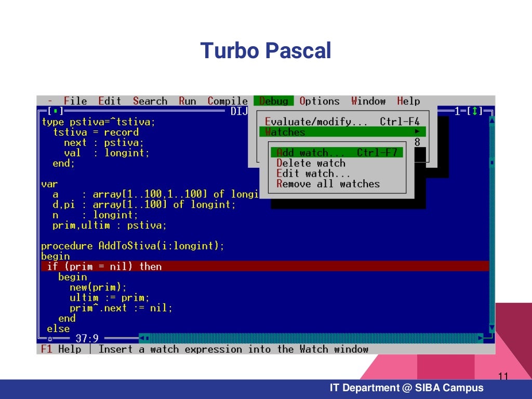Viewport: 532px width, 399px height.
Task: Click the line 'type pstiva=^tstiva;'
Action: (98, 122)
